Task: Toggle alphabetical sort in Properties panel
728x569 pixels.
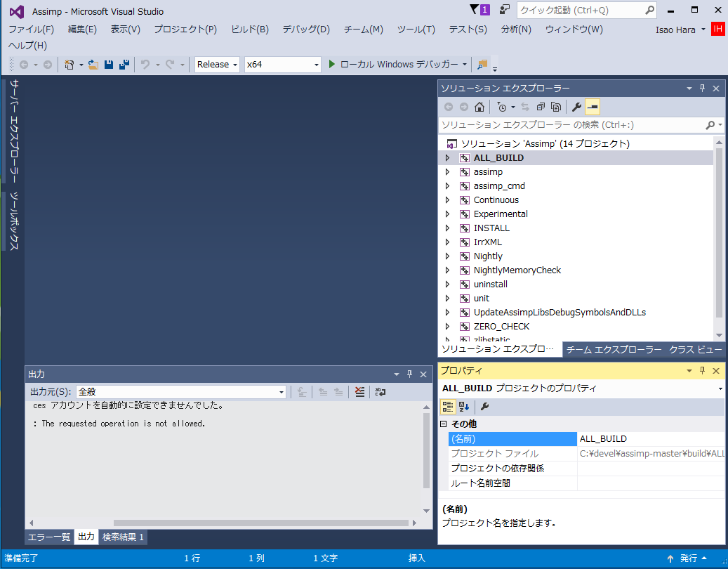Action: tap(464, 407)
